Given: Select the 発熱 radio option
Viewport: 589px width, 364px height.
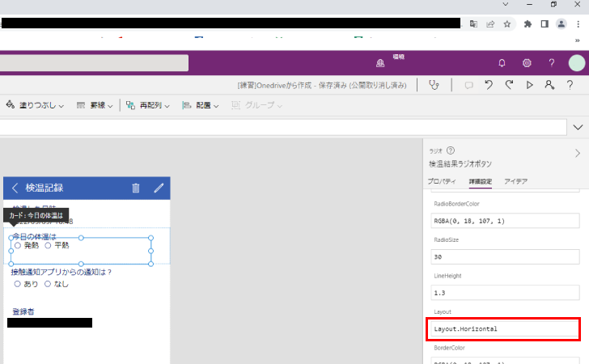Looking at the screenshot, I should tap(18, 245).
